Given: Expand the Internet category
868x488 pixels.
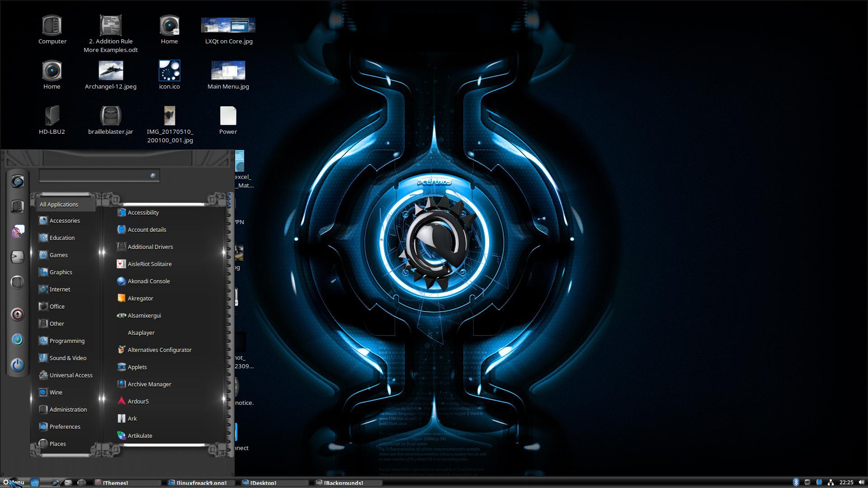Looking at the screenshot, I should point(60,289).
